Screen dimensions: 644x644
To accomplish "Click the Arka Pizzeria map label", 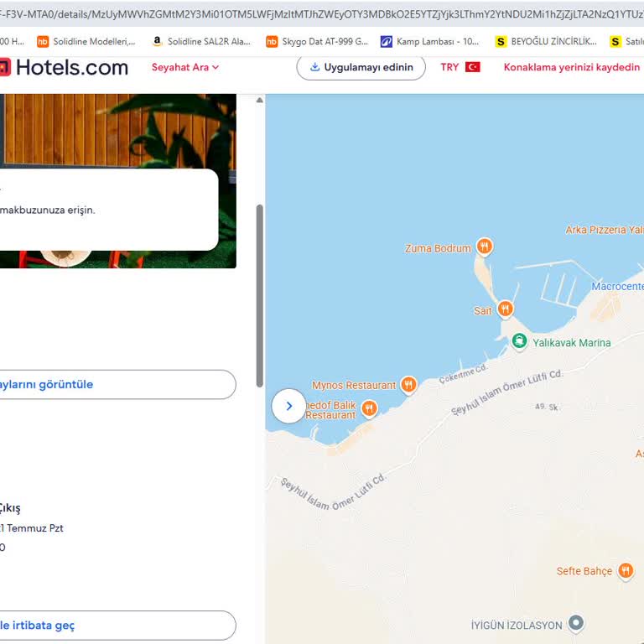I will (605, 230).
